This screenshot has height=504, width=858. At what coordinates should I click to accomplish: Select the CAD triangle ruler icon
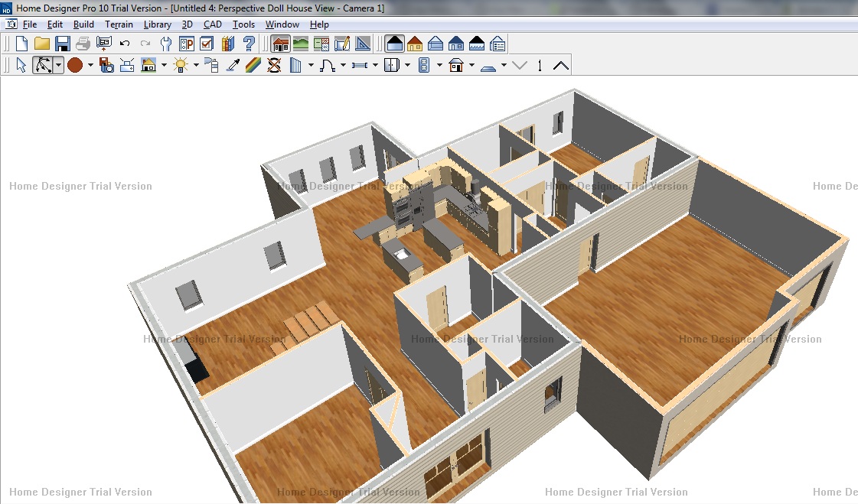click(363, 44)
